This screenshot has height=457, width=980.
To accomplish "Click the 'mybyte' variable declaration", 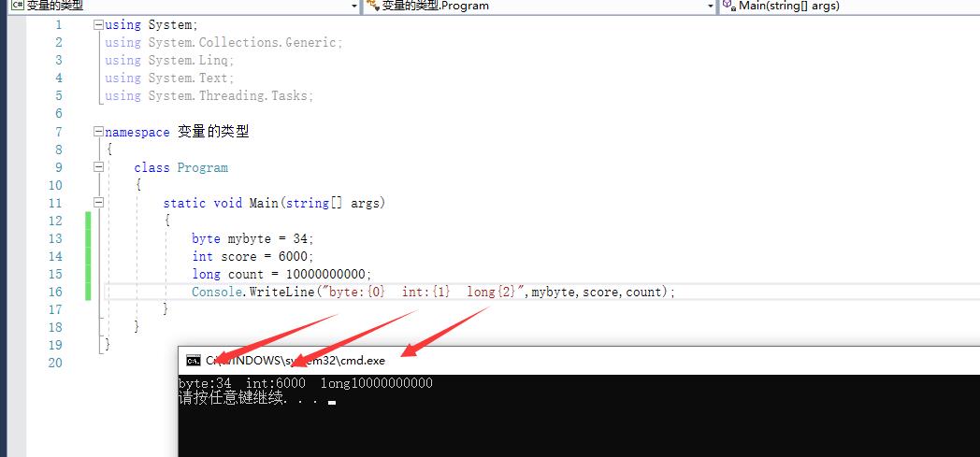I will [250, 238].
